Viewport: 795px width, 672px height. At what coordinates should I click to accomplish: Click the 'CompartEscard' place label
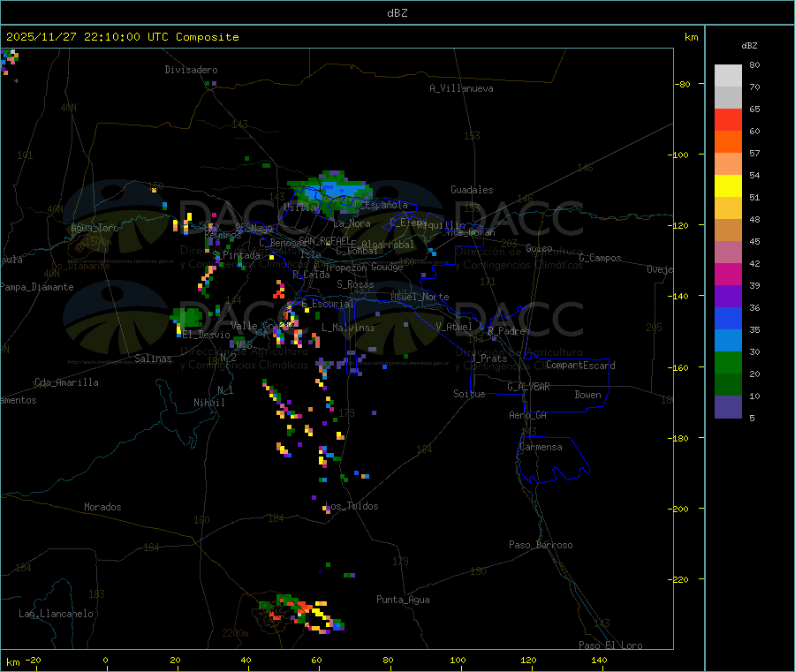click(580, 365)
